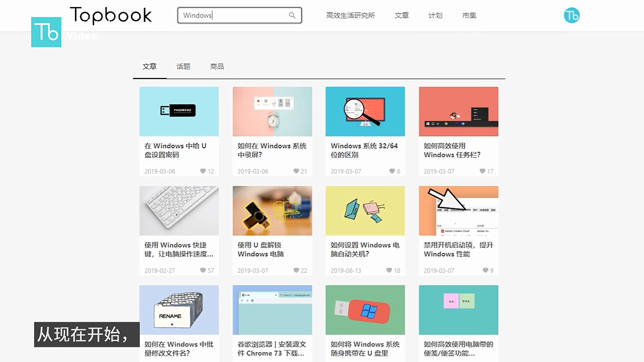Open 谷歌浏览器 Chrome 73 article title

pos(272,348)
